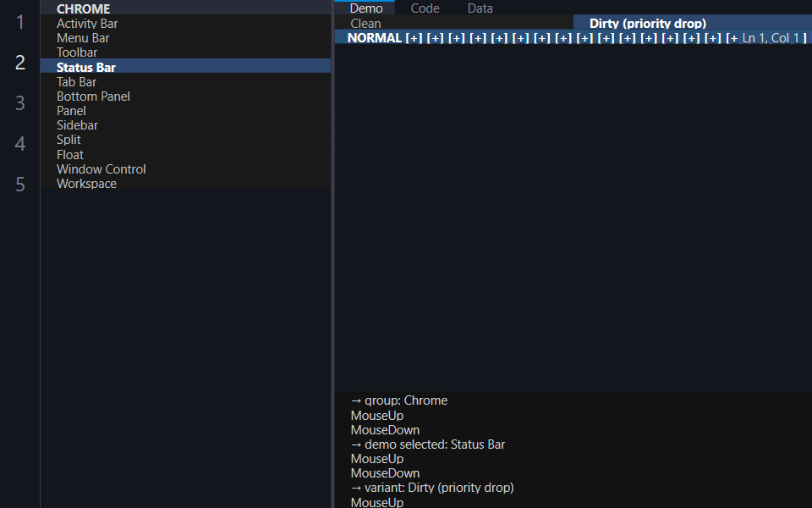Open the Menu Bar demo entry
This screenshot has height=508, width=812.
pyautogui.click(x=185, y=38)
